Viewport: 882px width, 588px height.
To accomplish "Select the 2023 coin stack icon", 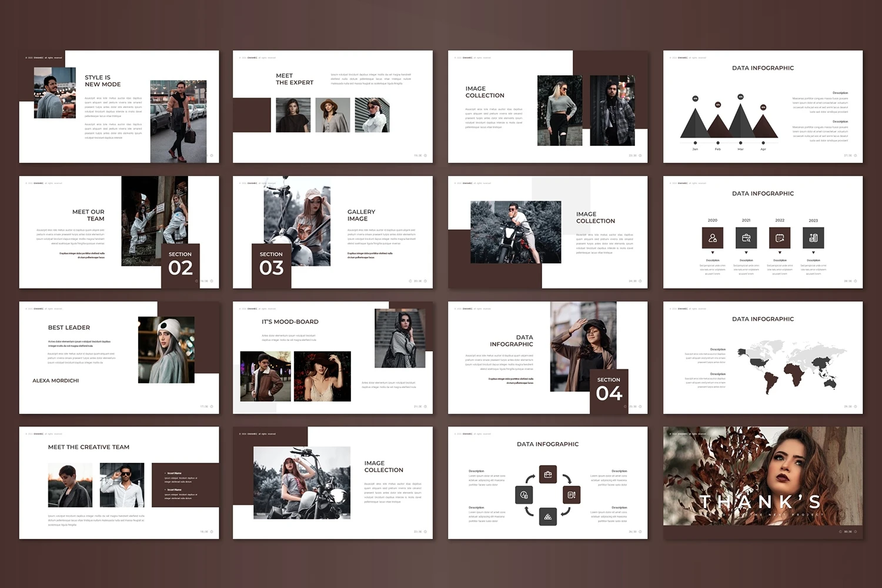I will 813,238.
